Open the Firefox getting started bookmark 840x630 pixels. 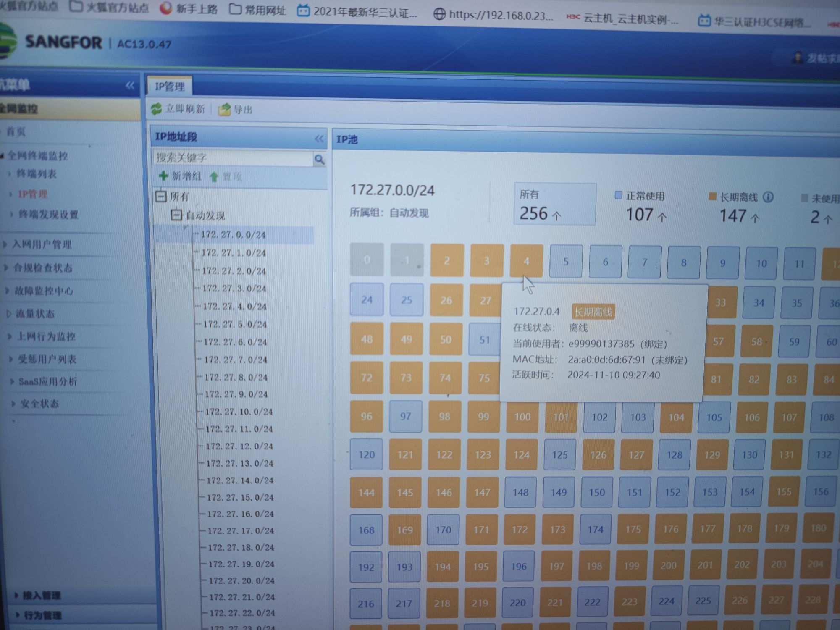[x=189, y=8]
